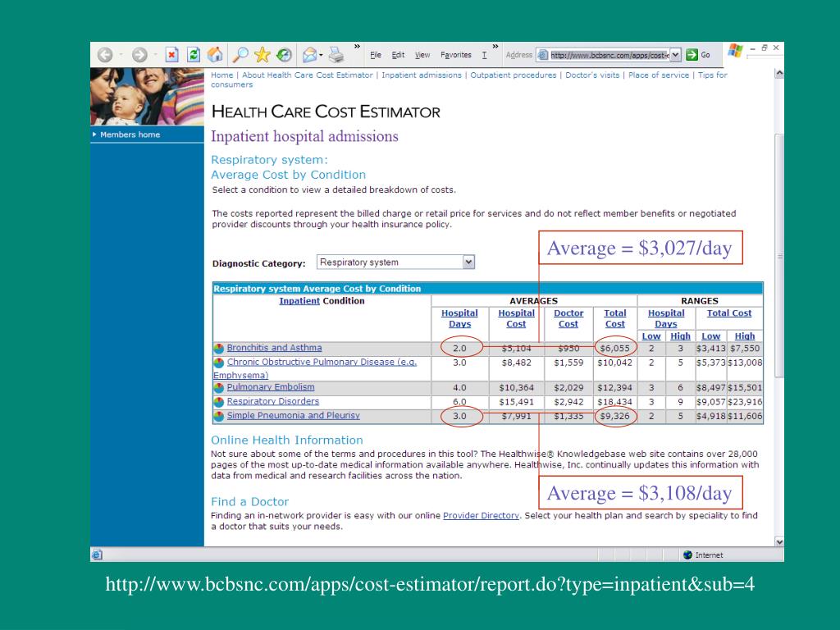Viewport: 840px width, 630px height.
Task: Open the Diagnostic Category dropdown
Action: [395, 262]
